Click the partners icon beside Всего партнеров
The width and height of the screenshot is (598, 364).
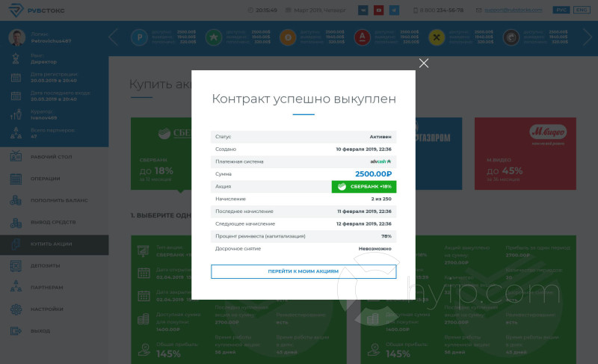16,133
